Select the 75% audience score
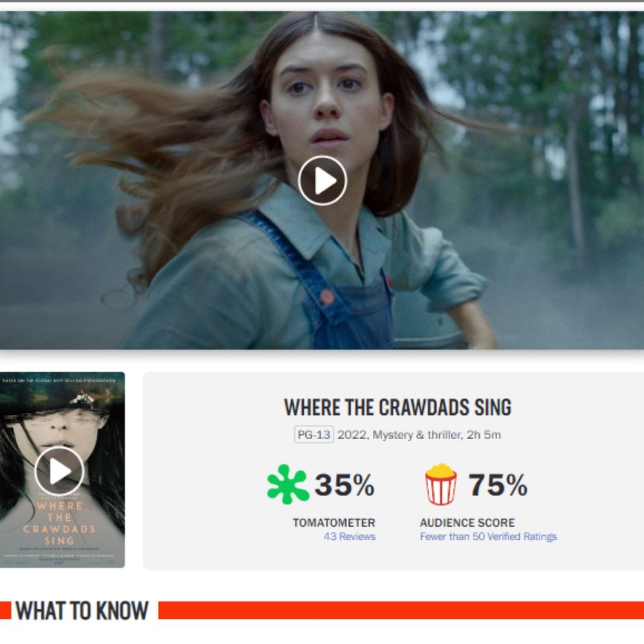The height and width of the screenshot is (644, 644). [x=498, y=485]
